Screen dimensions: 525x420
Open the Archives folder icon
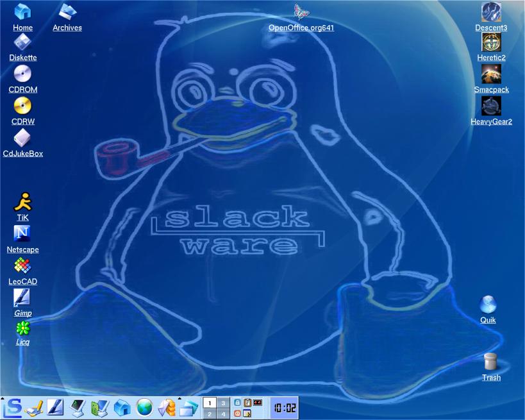pyautogui.click(x=67, y=12)
